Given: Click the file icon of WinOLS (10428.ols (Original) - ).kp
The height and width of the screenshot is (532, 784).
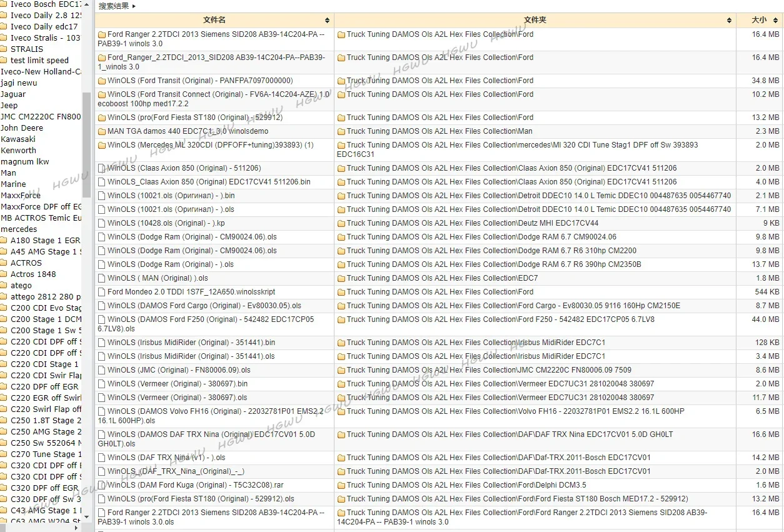Looking at the screenshot, I should click(x=102, y=223).
